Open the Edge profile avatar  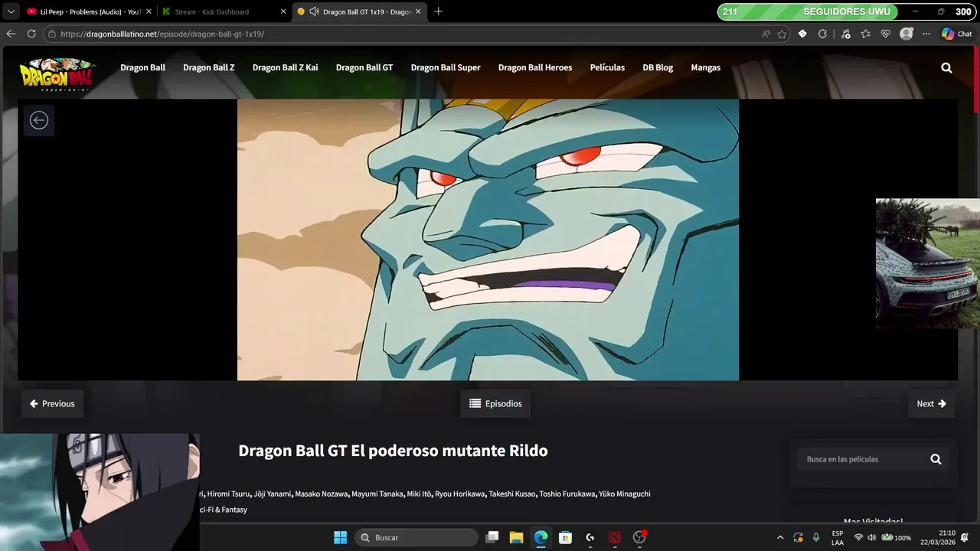pyautogui.click(x=906, y=34)
